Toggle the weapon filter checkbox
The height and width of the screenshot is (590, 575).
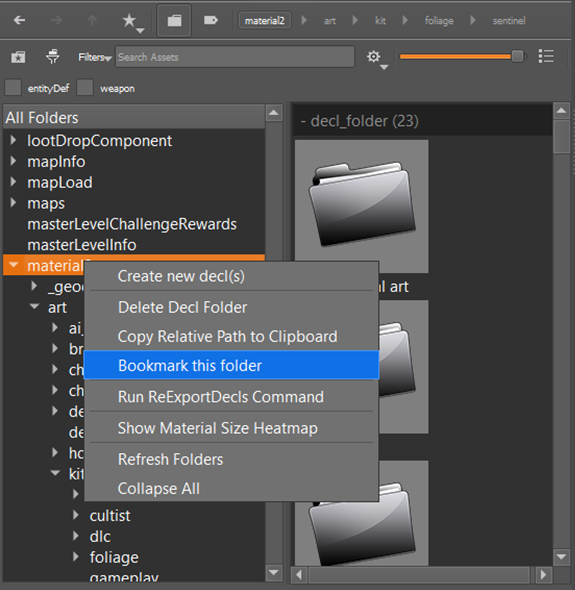pyautogui.click(x=85, y=88)
